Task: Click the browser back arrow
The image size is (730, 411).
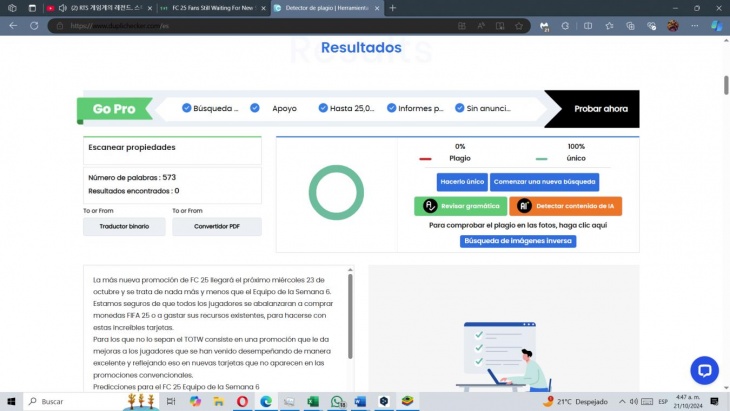Action: click(x=13, y=26)
